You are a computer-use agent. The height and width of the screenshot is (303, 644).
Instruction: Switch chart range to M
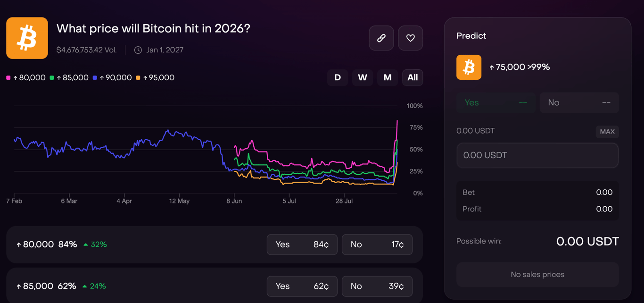click(x=388, y=77)
